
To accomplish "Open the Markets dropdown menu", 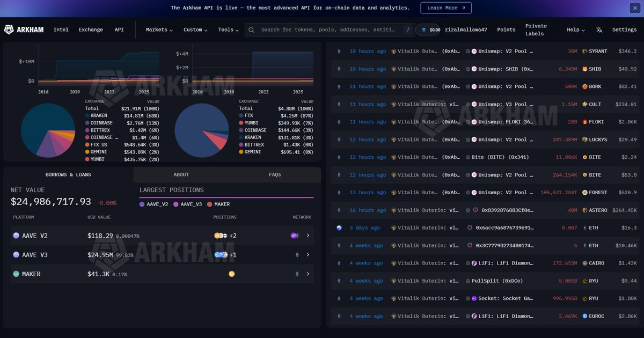I will click(x=159, y=30).
